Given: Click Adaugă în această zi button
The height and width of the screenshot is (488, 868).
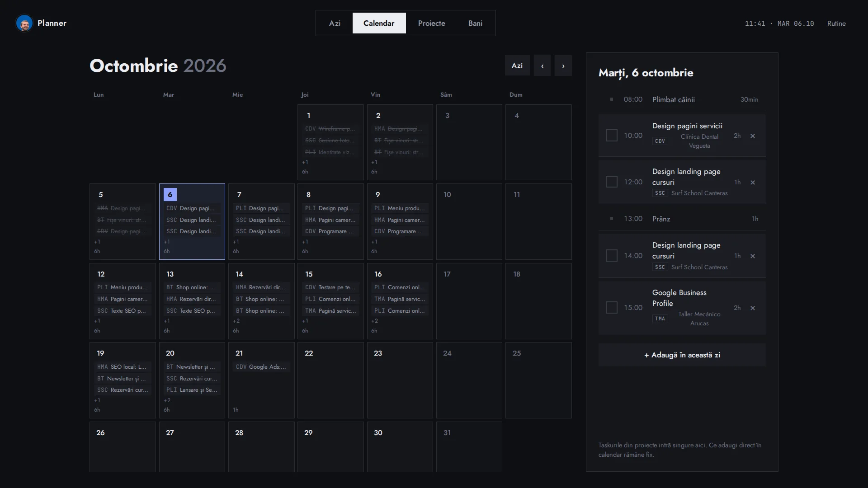Looking at the screenshot, I should tap(682, 355).
